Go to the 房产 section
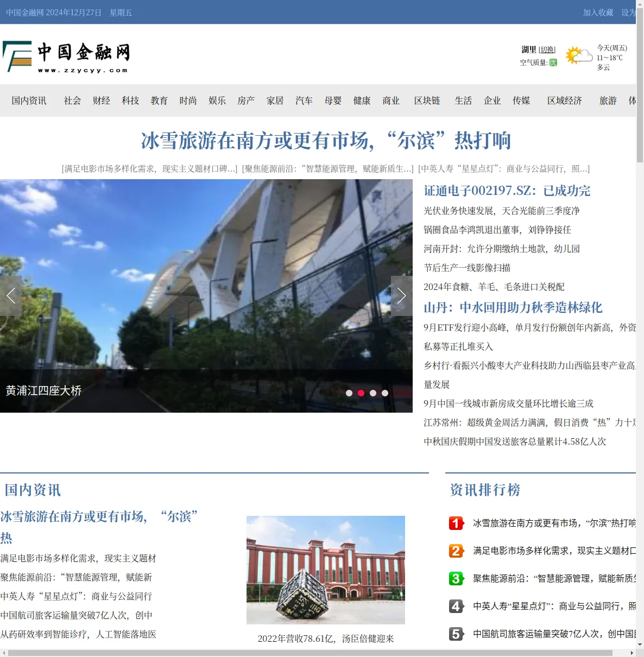This screenshot has width=644, height=657. (x=246, y=100)
